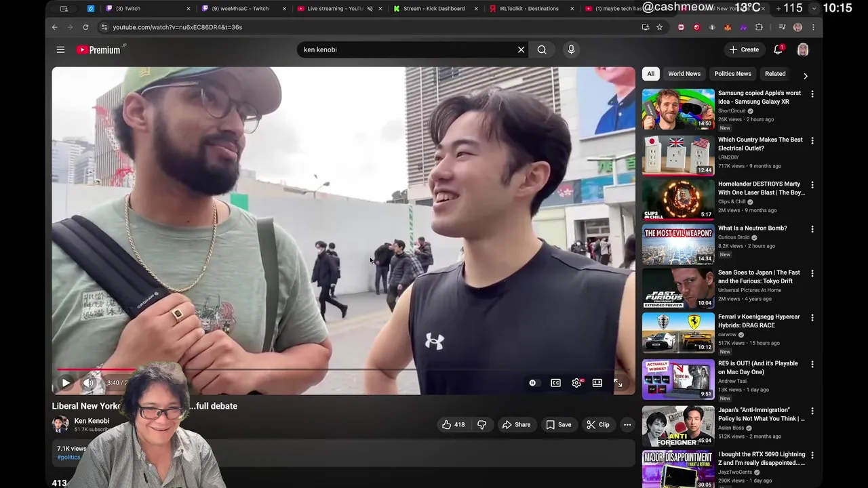868x488 pixels.
Task: Open the player settings gear
Action: (576, 383)
